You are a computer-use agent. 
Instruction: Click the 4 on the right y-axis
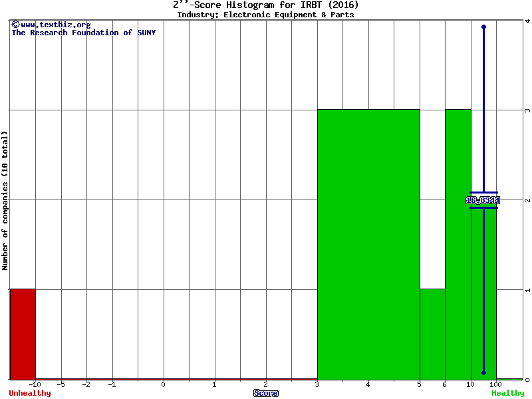point(527,21)
